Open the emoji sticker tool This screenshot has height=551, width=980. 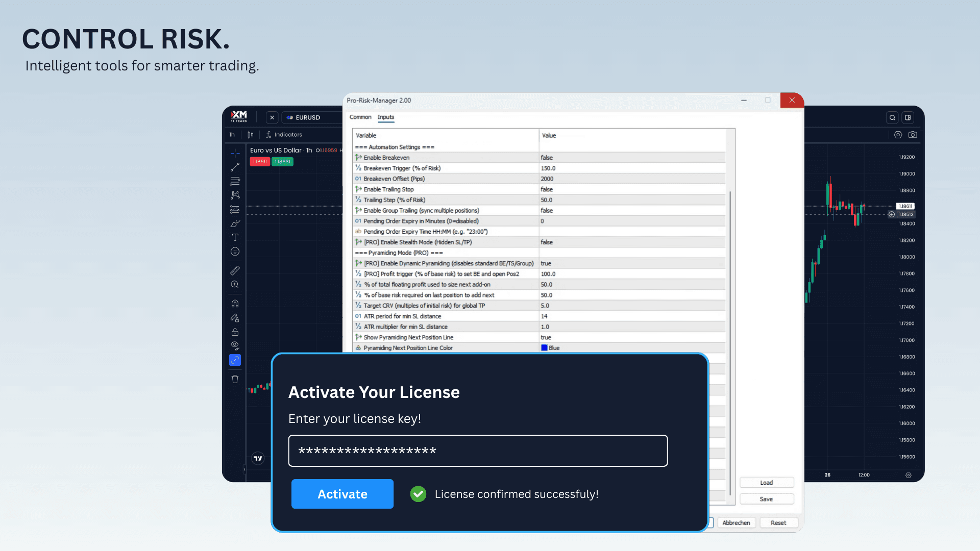pos(235,252)
